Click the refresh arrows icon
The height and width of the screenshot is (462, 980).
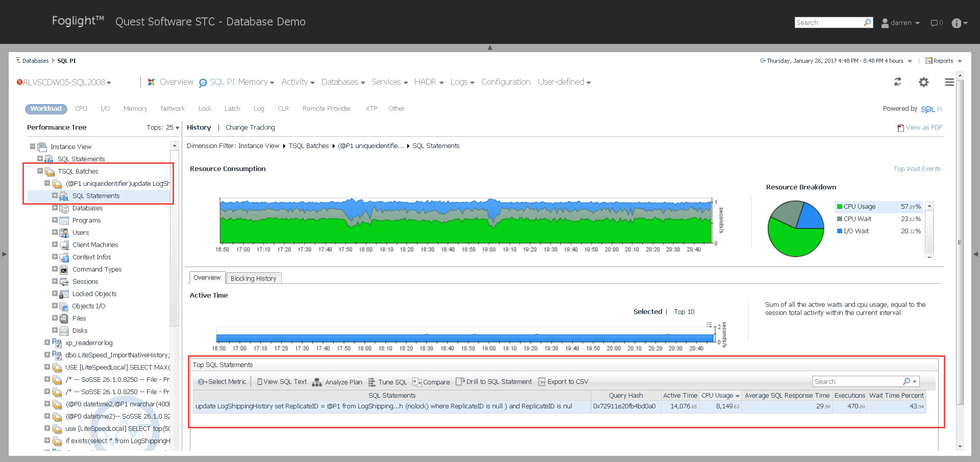point(897,82)
